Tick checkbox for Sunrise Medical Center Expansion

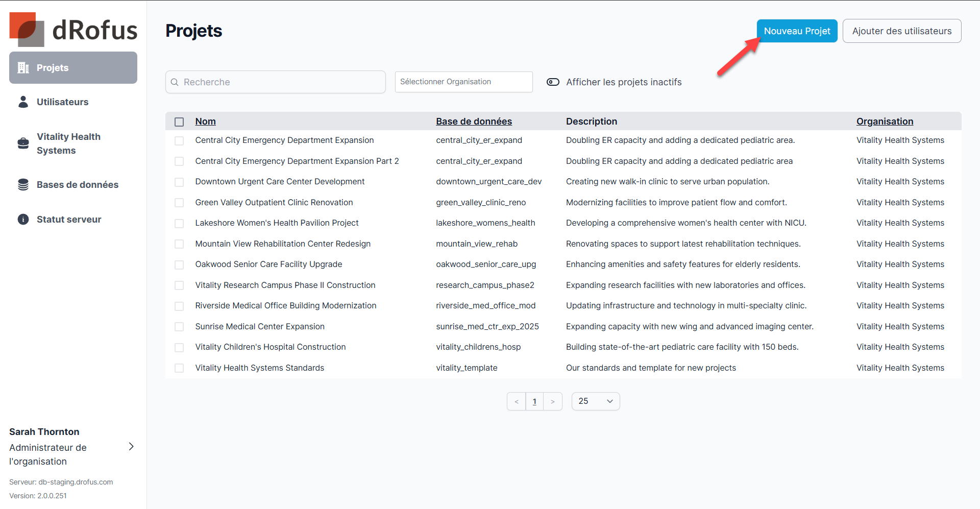pos(179,327)
